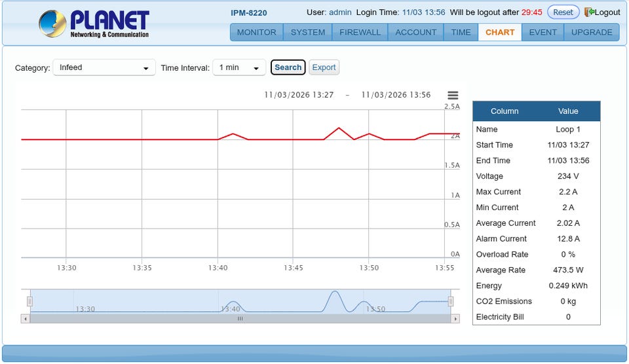Click the PLANET logo
The height and width of the screenshot is (364, 629).
click(x=94, y=24)
